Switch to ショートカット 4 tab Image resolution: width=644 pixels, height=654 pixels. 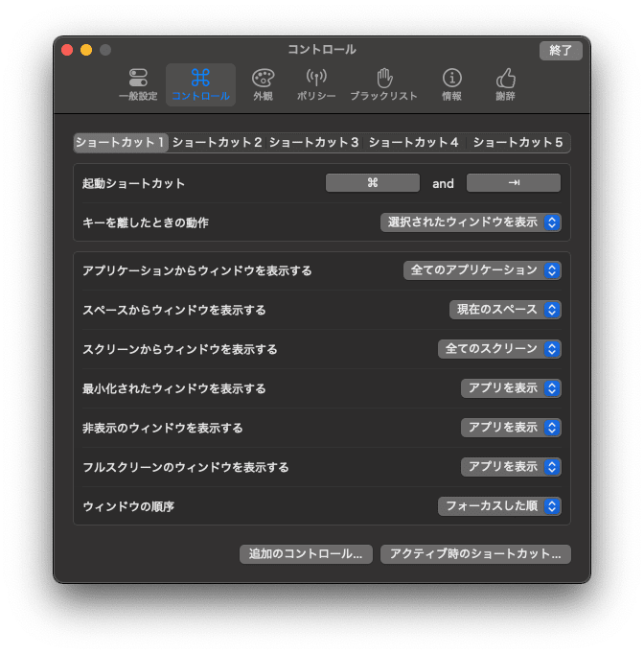pyautogui.click(x=413, y=143)
